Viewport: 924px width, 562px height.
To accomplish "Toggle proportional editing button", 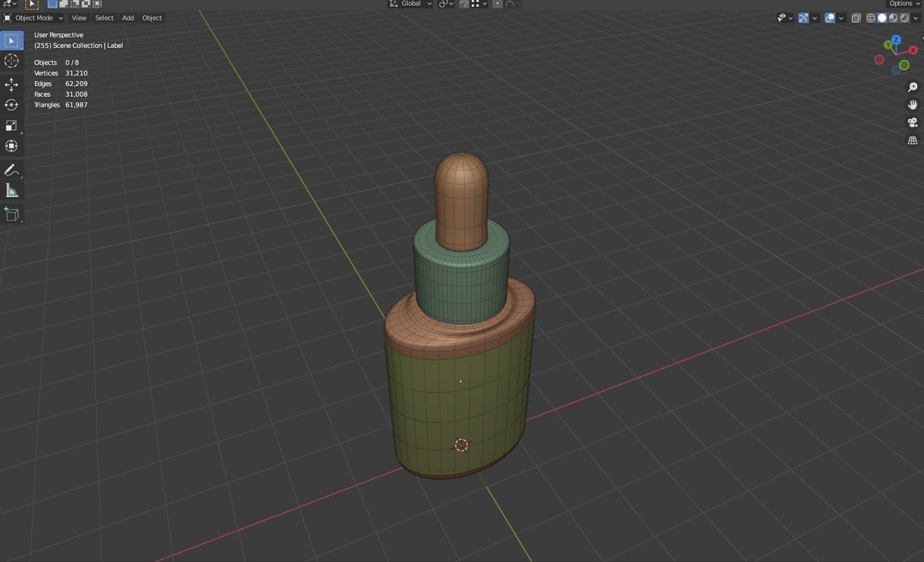I will [497, 4].
